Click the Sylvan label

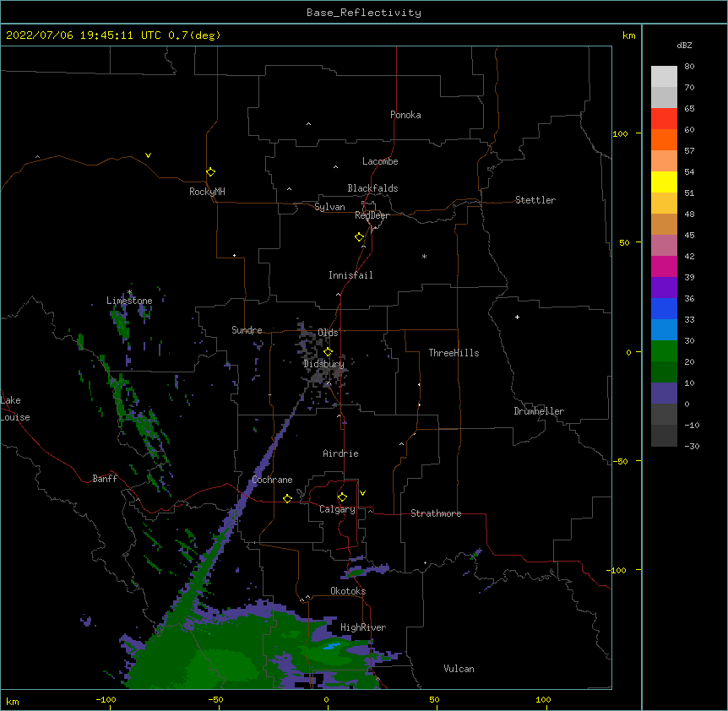click(x=329, y=207)
